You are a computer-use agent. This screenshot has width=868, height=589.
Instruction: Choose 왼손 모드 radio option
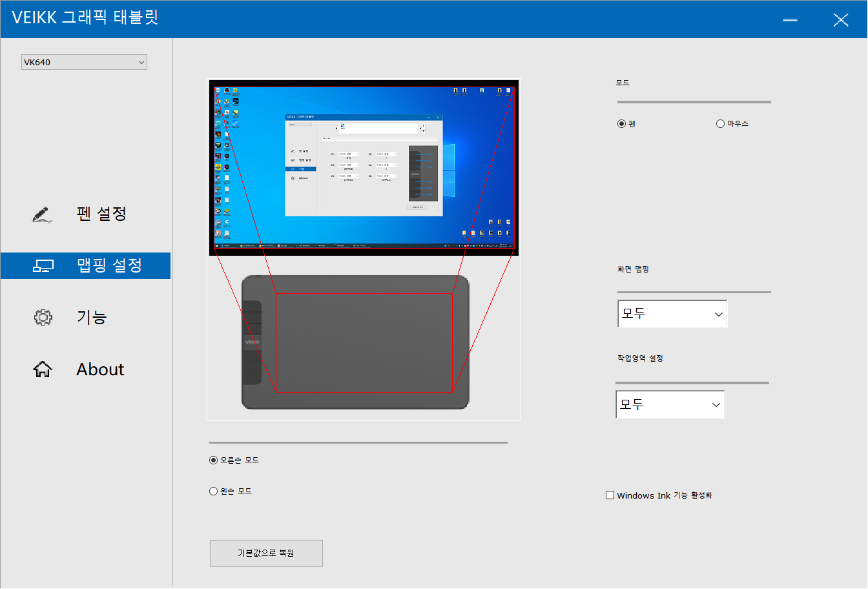coord(214,491)
